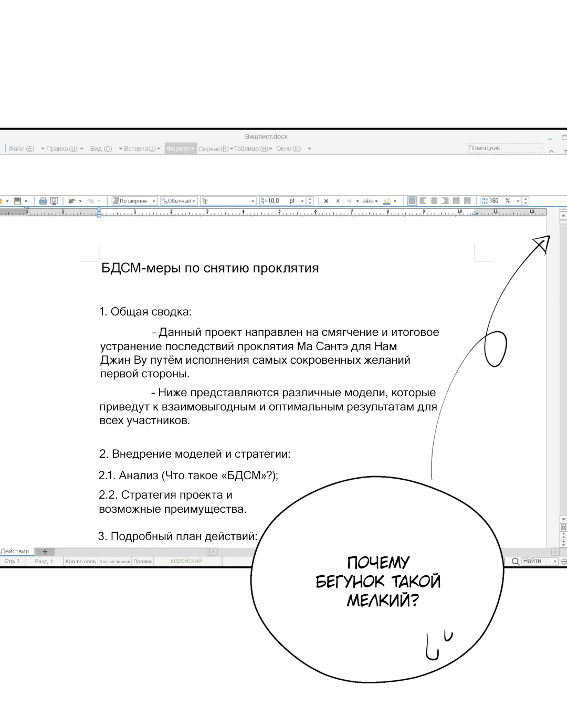Open the font size unit 'pt' dropdown
The height and width of the screenshot is (728, 567).
[302, 202]
